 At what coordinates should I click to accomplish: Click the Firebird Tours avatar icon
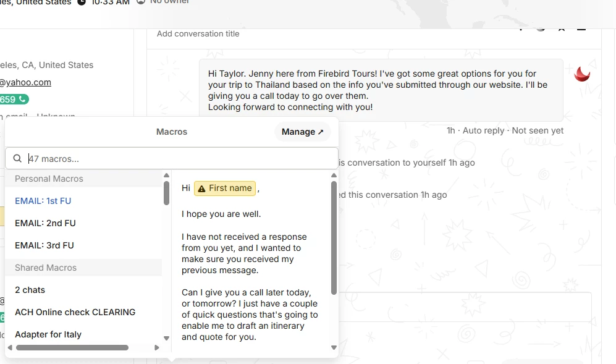pyautogui.click(x=582, y=74)
